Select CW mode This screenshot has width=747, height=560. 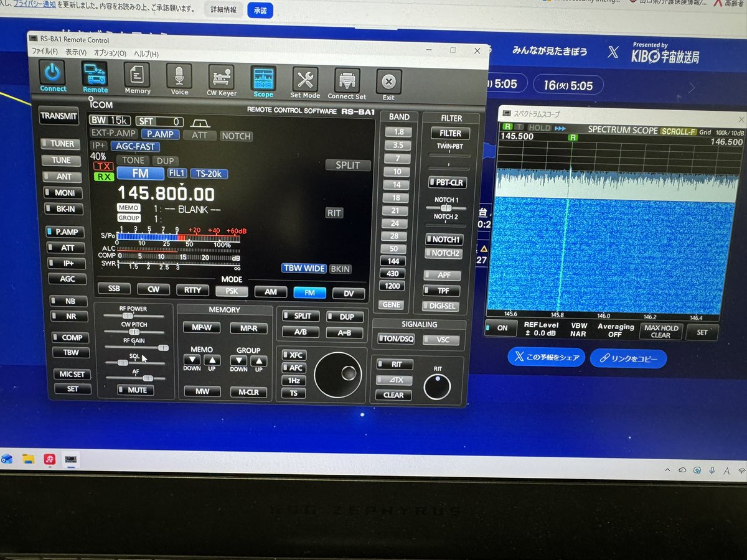[153, 290]
